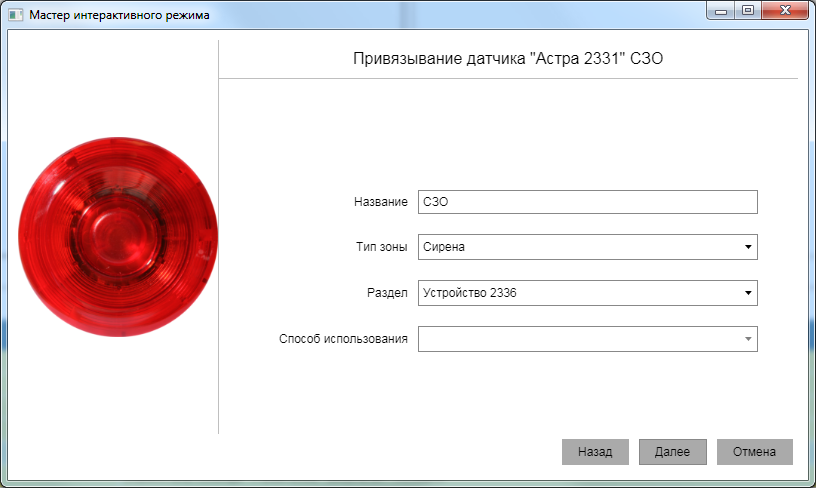
Task: Open the empty Способ использования dropdown
Action: 588,339
